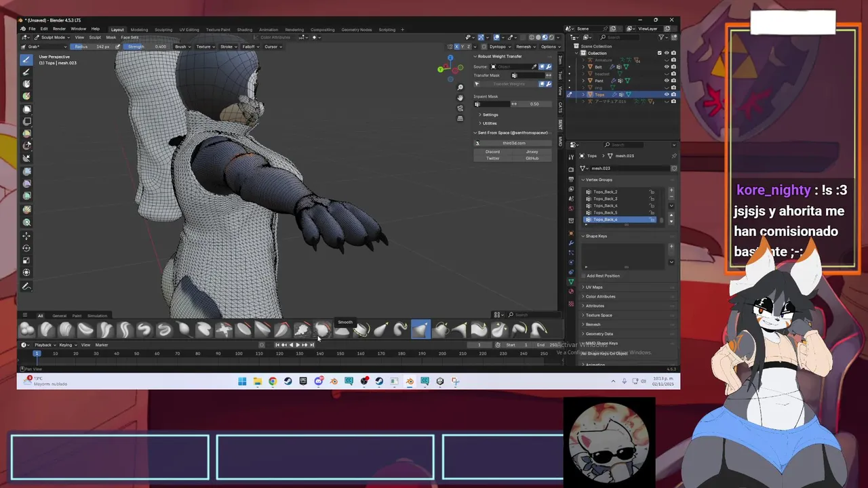
Task: Click the Z axis on navigation gizmo
Action: click(x=450, y=58)
